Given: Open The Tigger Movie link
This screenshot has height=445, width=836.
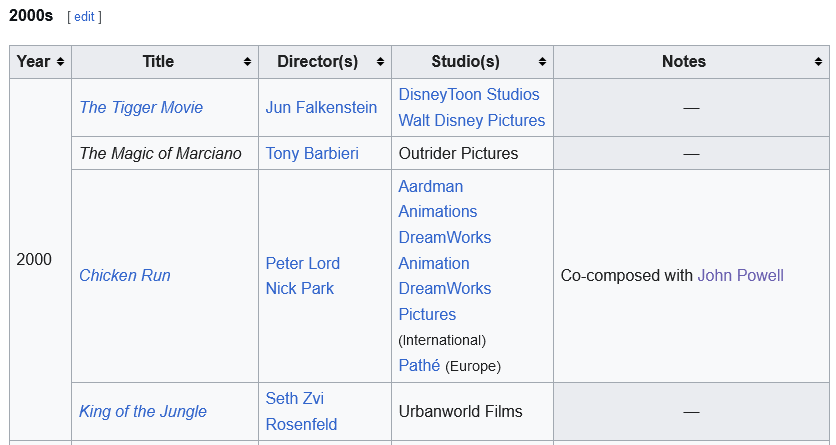Looking at the screenshot, I should coord(141,108).
